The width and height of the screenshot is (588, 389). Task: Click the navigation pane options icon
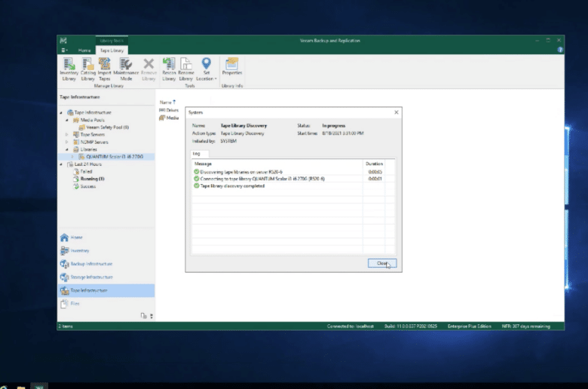[144, 316]
